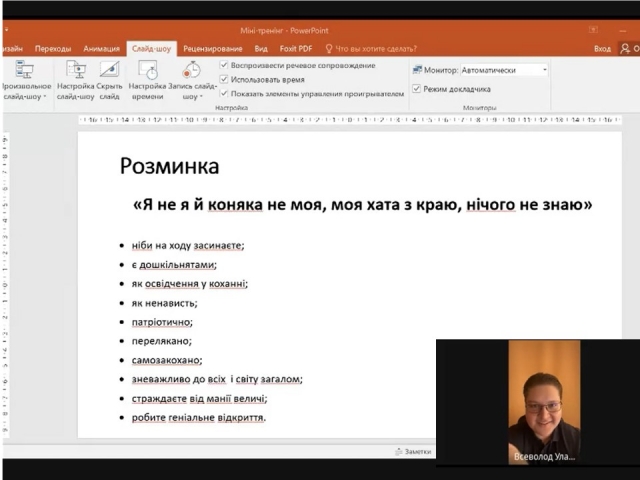This screenshot has height=480, width=640.
Task: Expand Запись слайд-шоу dropdown arrow
Action: coord(201,97)
